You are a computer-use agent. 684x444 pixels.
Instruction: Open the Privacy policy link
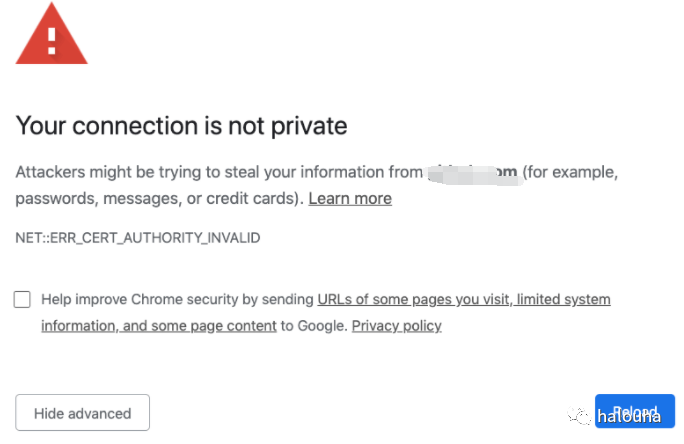coord(396,325)
